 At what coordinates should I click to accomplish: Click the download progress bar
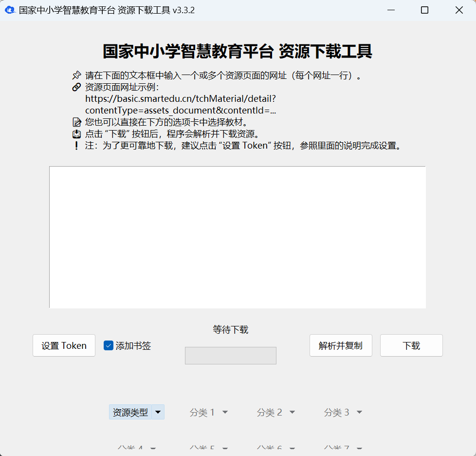coord(231,356)
